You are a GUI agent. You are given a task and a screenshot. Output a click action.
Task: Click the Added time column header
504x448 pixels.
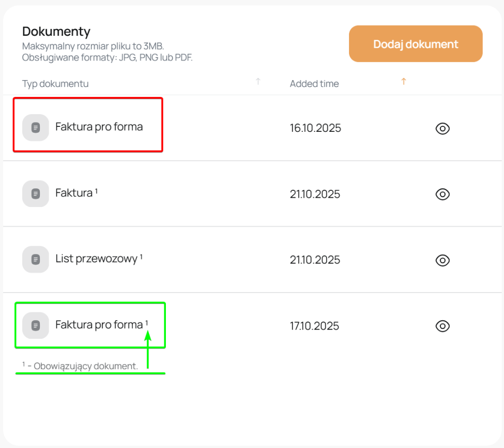click(x=314, y=84)
